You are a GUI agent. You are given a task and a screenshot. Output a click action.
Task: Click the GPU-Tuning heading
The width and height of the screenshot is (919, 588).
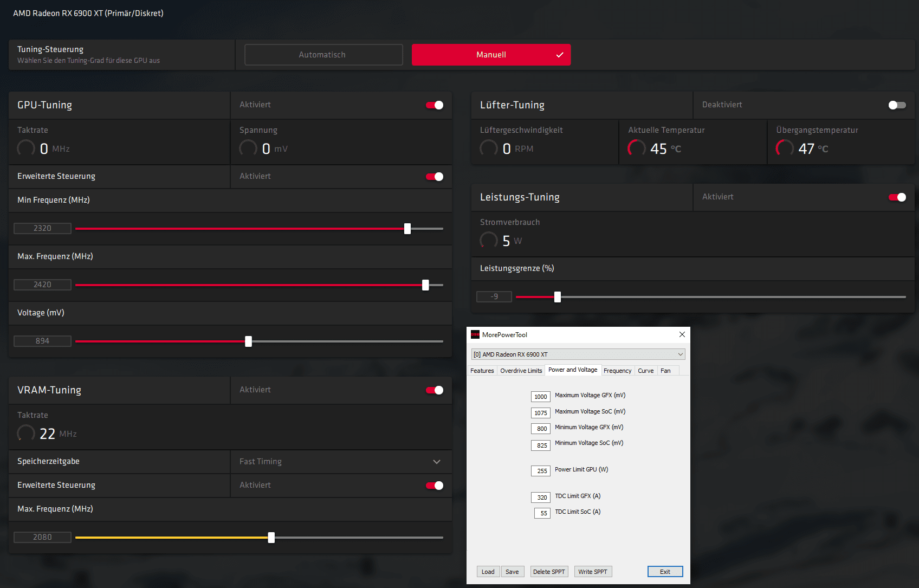point(44,105)
